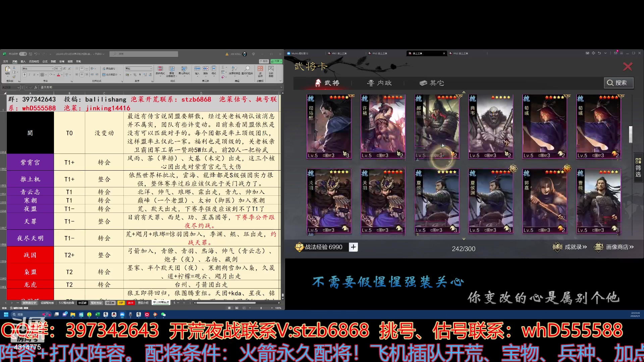Screen dimensions: 644x362
Task: Click the Excel undo arrow
Action: tap(36, 54)
